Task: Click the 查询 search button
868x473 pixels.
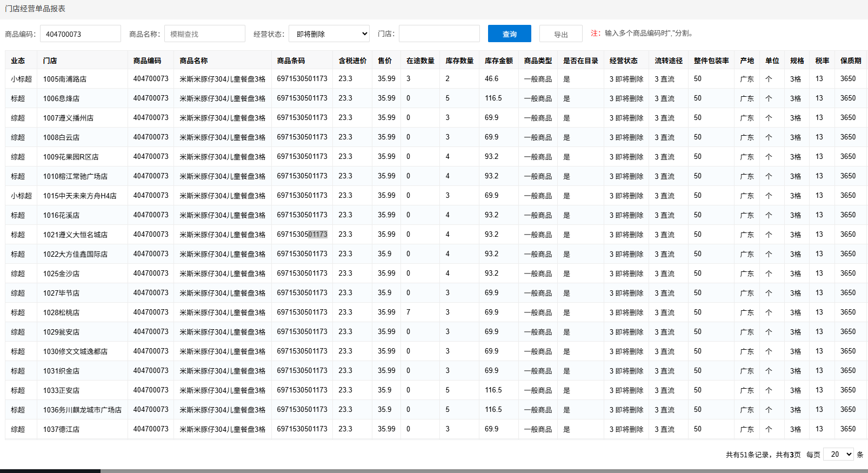Action: [x=509, y=34]
